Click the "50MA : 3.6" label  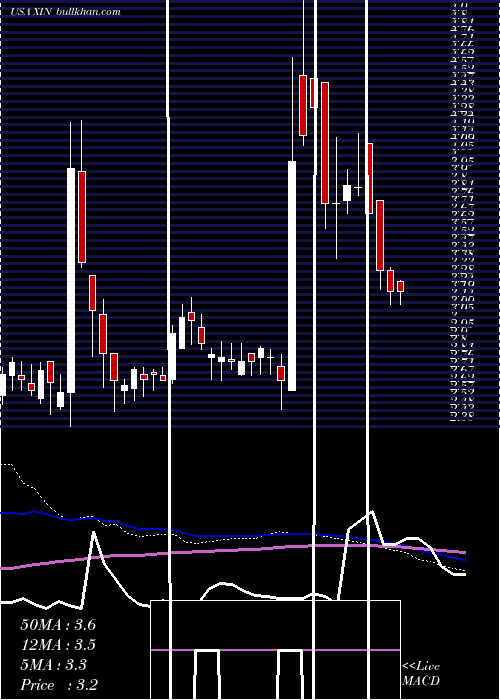click(58, 625)
